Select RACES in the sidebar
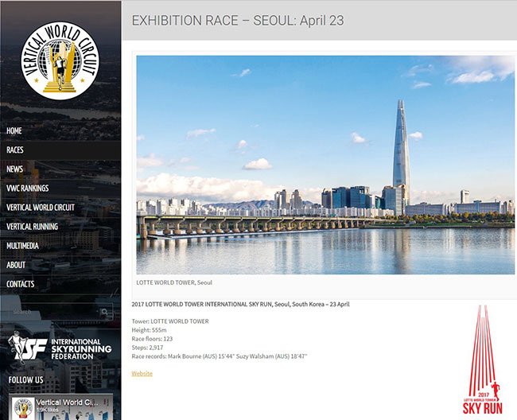The image size is (517, 420). coord(60,150)
